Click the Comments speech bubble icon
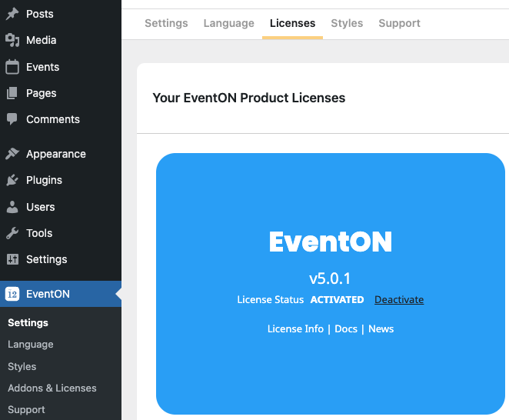 coord(12,119)
